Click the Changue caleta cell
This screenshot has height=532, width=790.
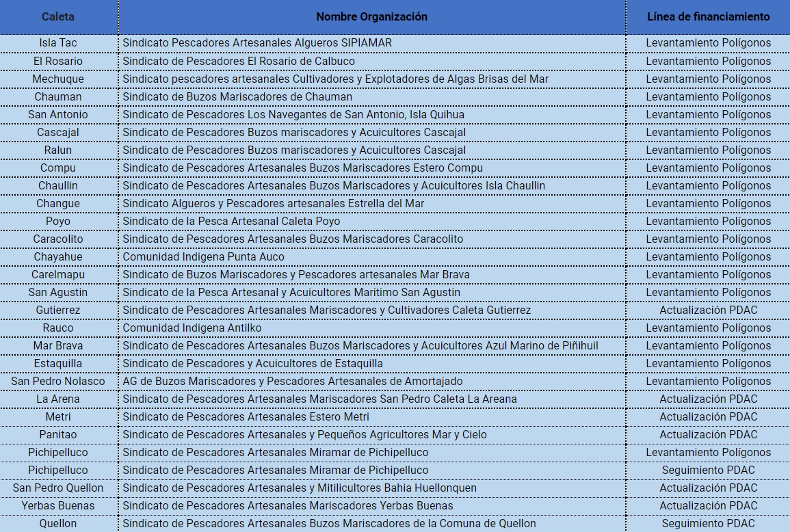[x=58, y=204]
